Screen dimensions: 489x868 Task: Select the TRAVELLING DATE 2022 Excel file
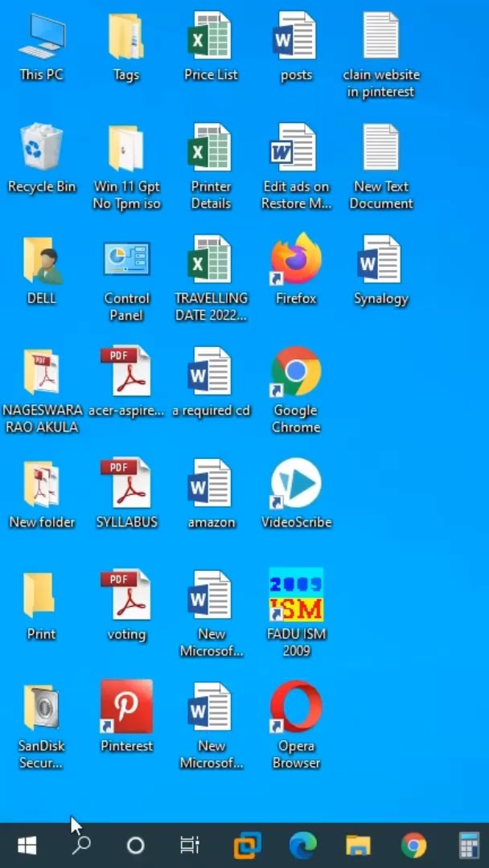click(209, 259)
